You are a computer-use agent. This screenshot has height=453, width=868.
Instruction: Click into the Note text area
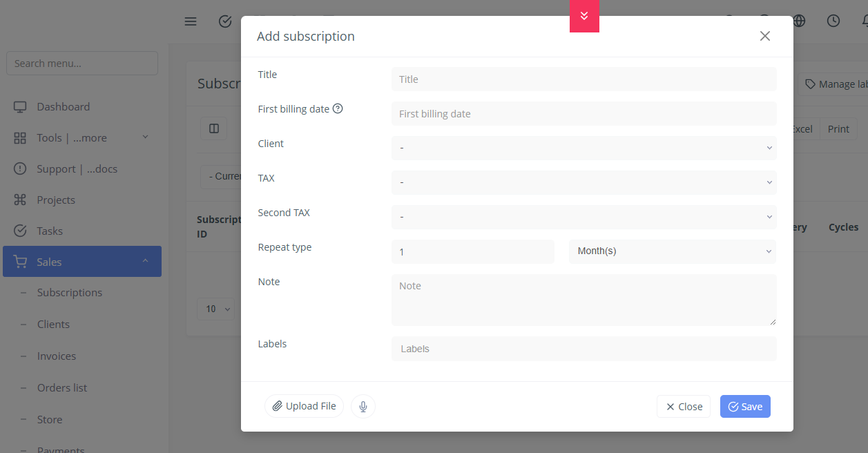pyautogui.click(x=584, y=300)
